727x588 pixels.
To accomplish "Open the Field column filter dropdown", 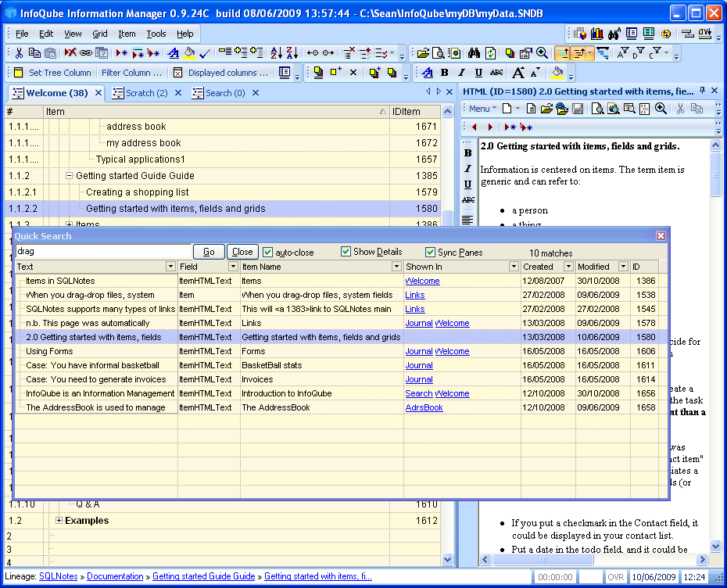I will pyautogui.click(x=233, y=267).
